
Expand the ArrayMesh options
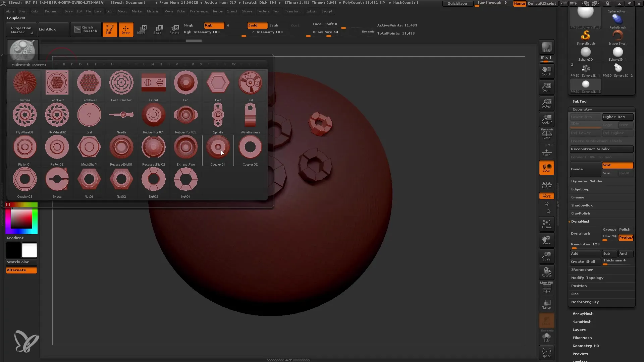tap(583, 313)
